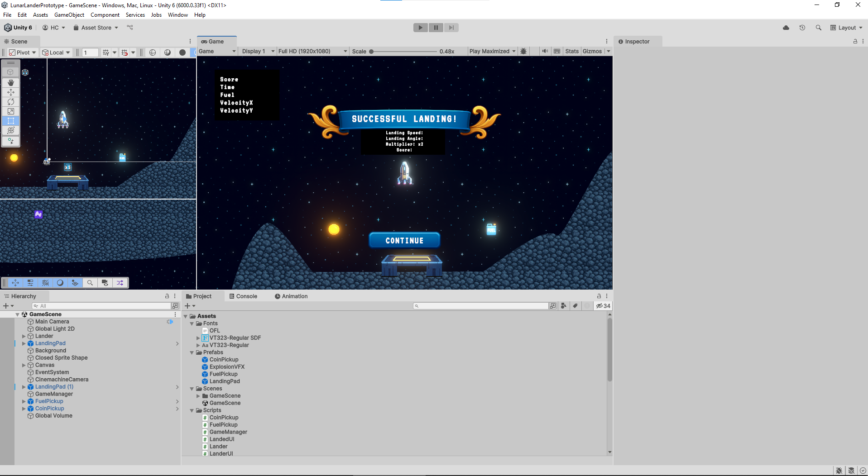This screenshot has width=868, height=476.
Task: Select the Scale tool in Scene view
Action: [11, 111]
